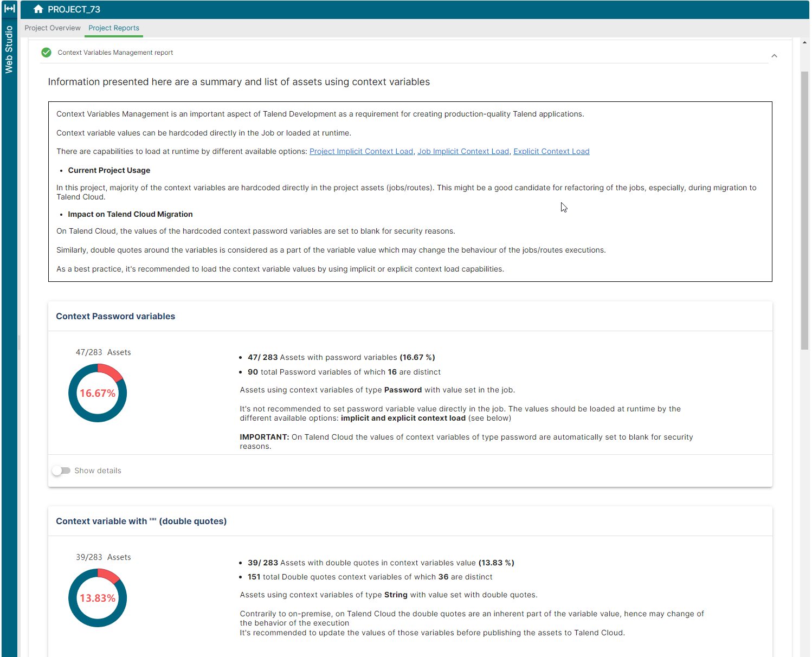
Task: Collapse the Context Variables Management report
Action: 774,55
